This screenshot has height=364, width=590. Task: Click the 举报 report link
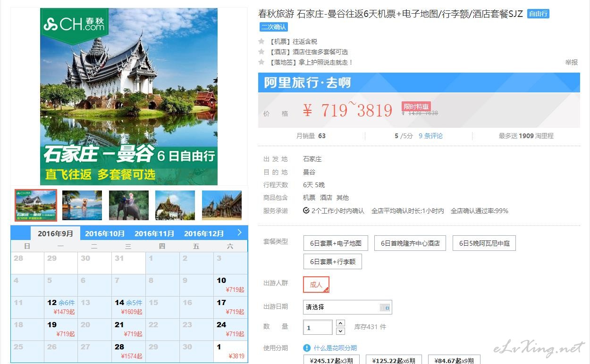572,62
